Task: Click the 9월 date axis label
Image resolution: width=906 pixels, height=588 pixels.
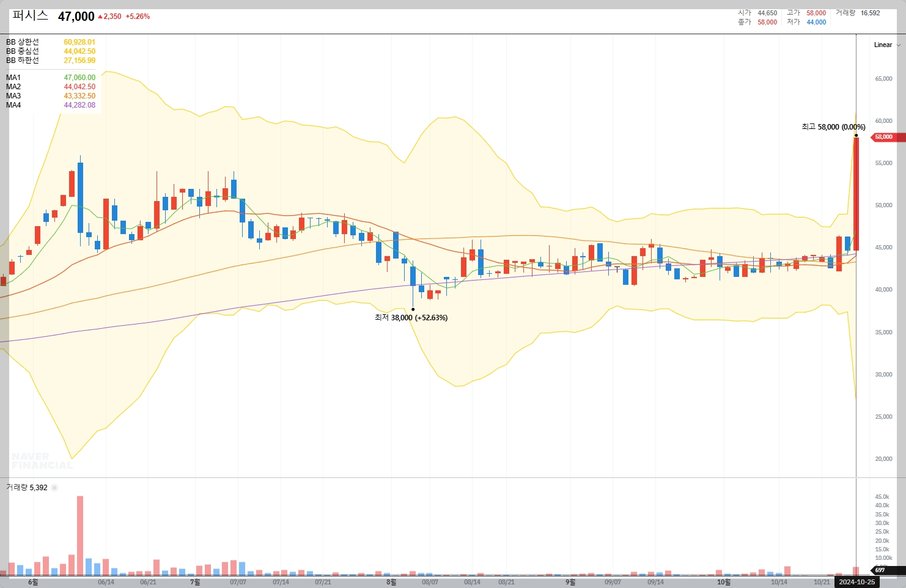Action: point(570,582)
